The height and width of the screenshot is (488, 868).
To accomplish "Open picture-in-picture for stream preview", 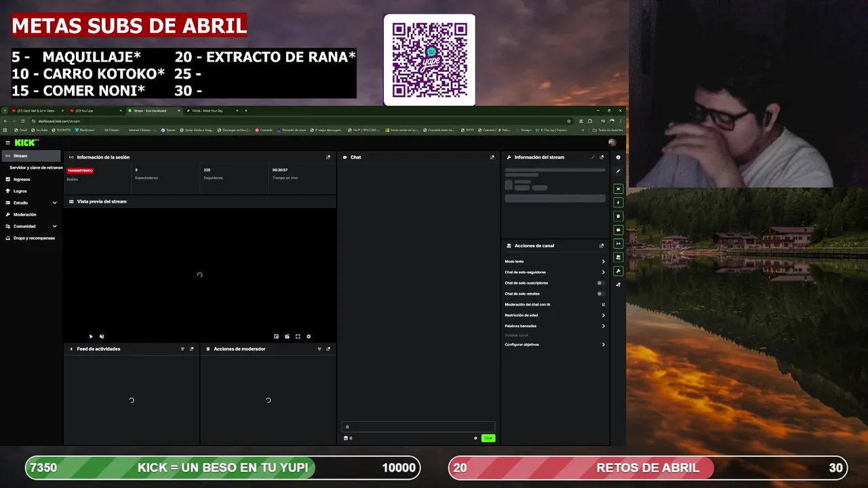I will [x=276, y=336].
